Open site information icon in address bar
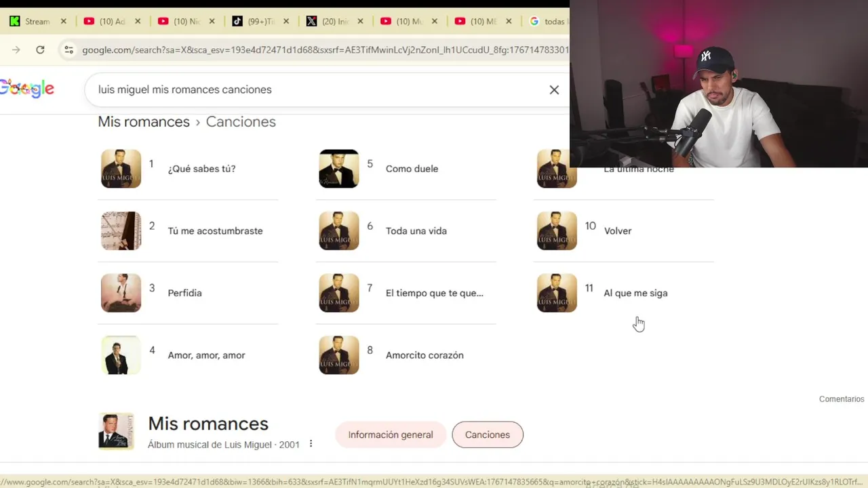Screen dimensions: 868x488 point(68,49)
